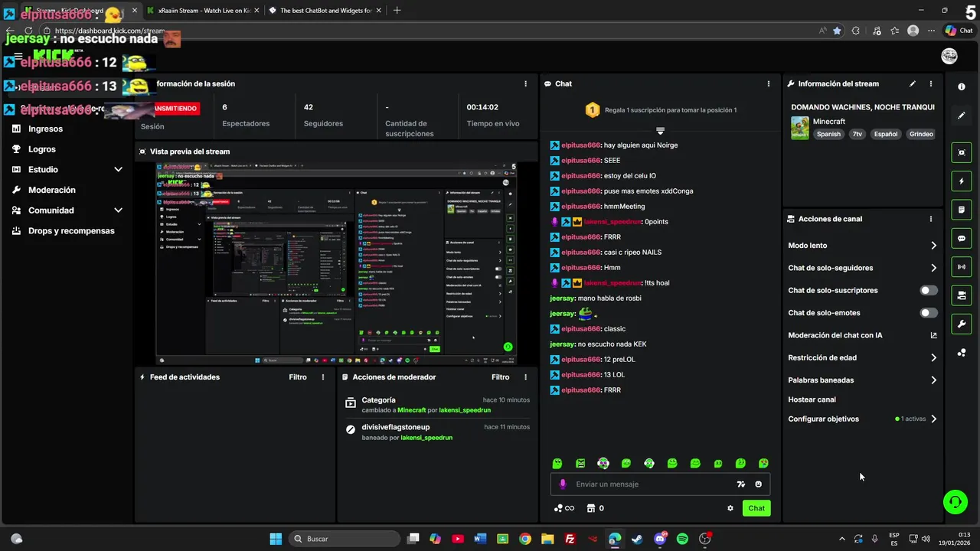Viewport: 980px width, 551px height.
Task: Click the translate icon in chat input
Action: coord(740,484)
